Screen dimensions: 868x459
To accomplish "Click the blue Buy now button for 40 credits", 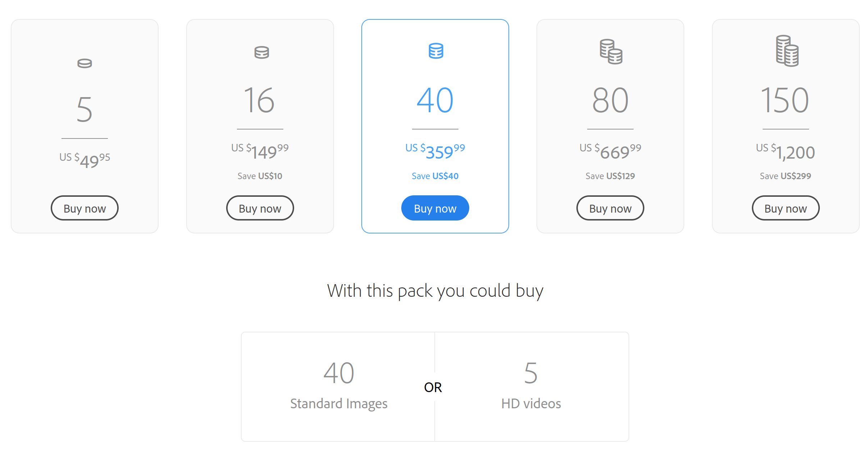I will pyautogui.click(x=435, y=208).
